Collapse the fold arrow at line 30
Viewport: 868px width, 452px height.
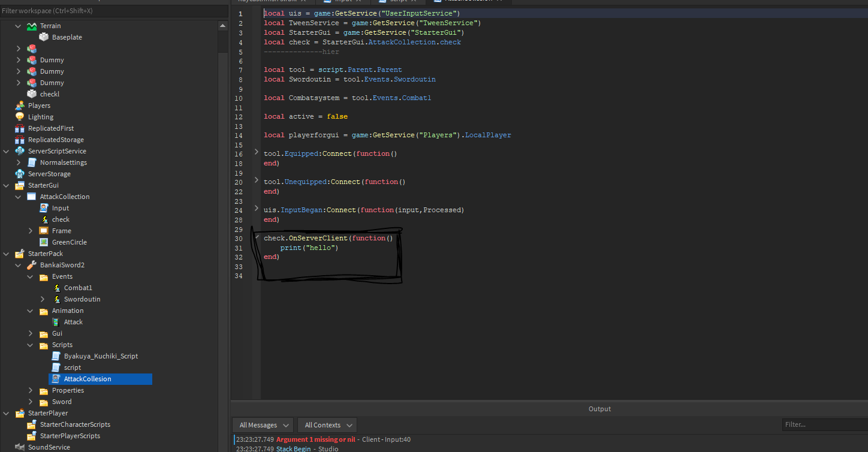click(256, 237)
